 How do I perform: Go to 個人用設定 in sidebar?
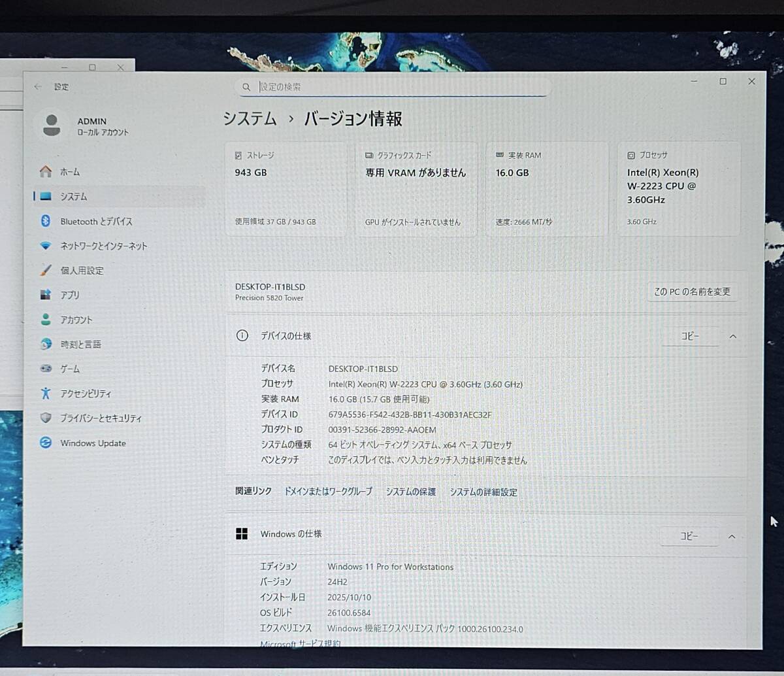(120, 270)
